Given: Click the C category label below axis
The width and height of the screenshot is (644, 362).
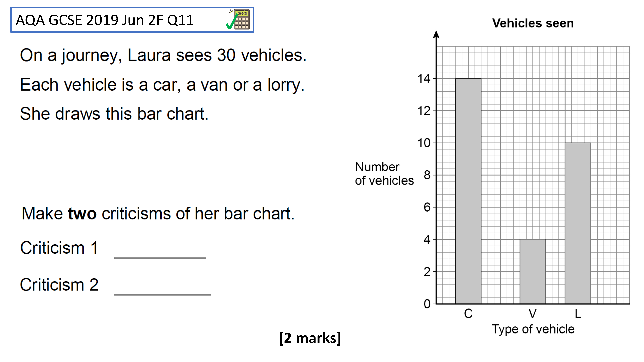Looking at the screenshot, I should 468,314.
